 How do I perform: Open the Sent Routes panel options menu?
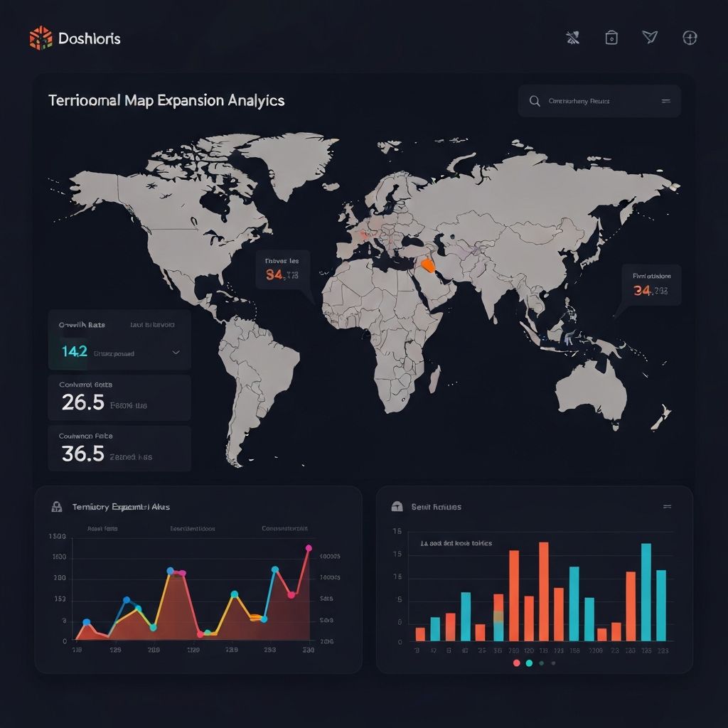click(666, 505)
